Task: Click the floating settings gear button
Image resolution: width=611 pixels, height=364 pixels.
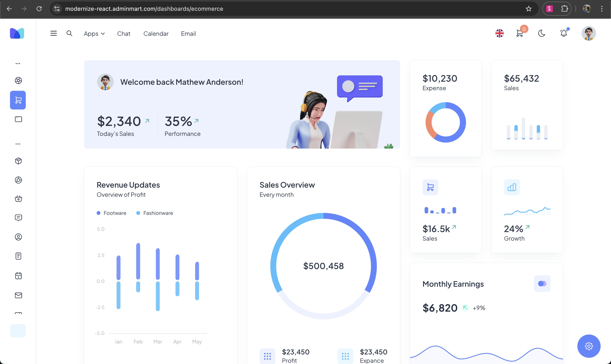Action: tap(589, 346)
